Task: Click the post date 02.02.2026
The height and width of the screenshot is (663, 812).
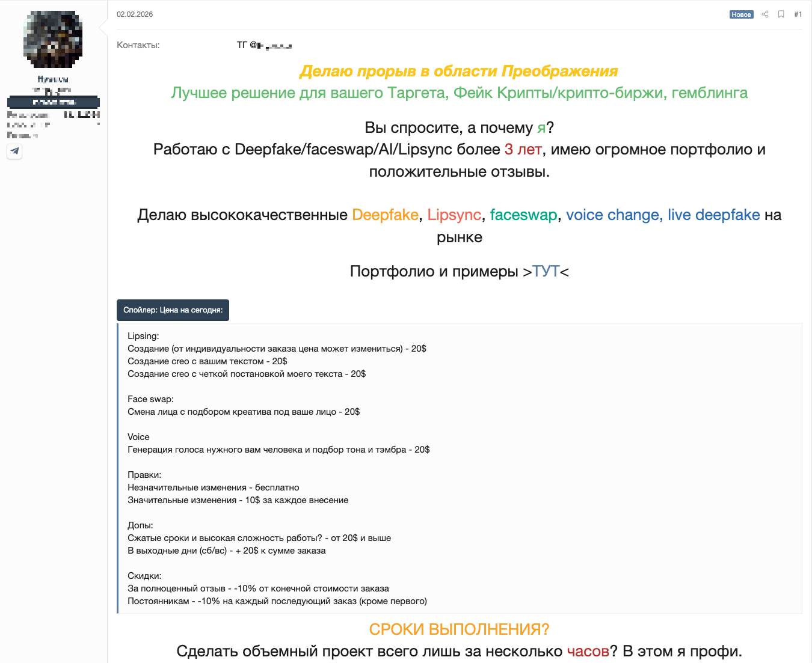Action: pos(135,14)
